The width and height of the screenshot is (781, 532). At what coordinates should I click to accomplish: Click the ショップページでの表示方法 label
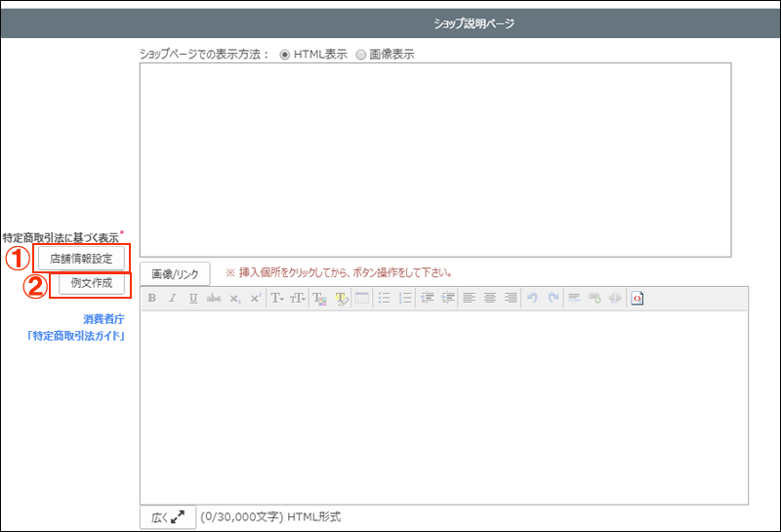[204, 55]
